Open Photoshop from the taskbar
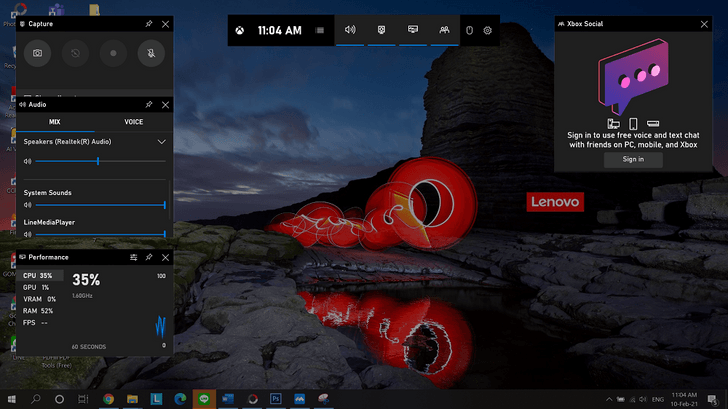728x409 pixels. point(276,399)
